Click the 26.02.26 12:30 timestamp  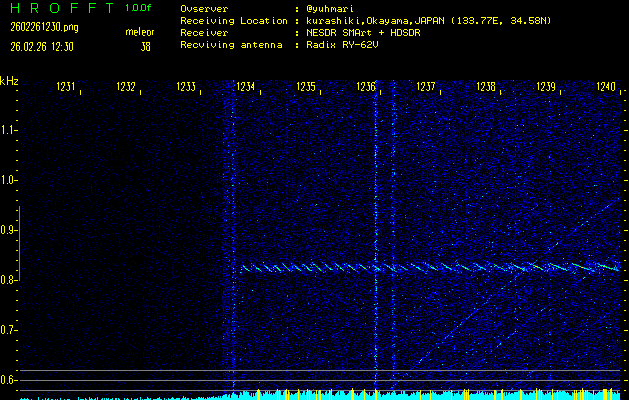tap(46, 45)
